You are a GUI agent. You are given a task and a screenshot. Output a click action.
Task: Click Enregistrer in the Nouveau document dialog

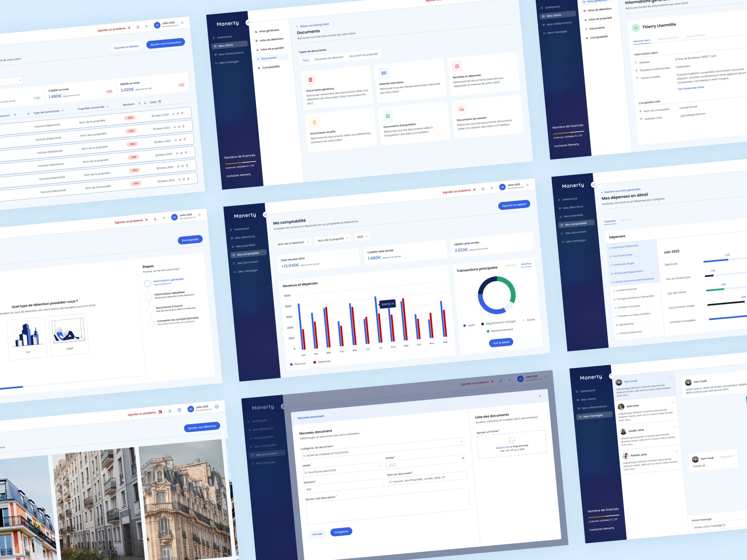(x=341, y=532)
